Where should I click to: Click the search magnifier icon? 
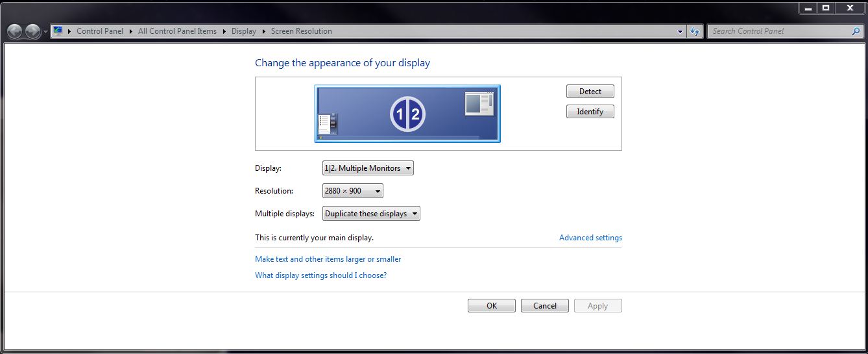[856, 31]
